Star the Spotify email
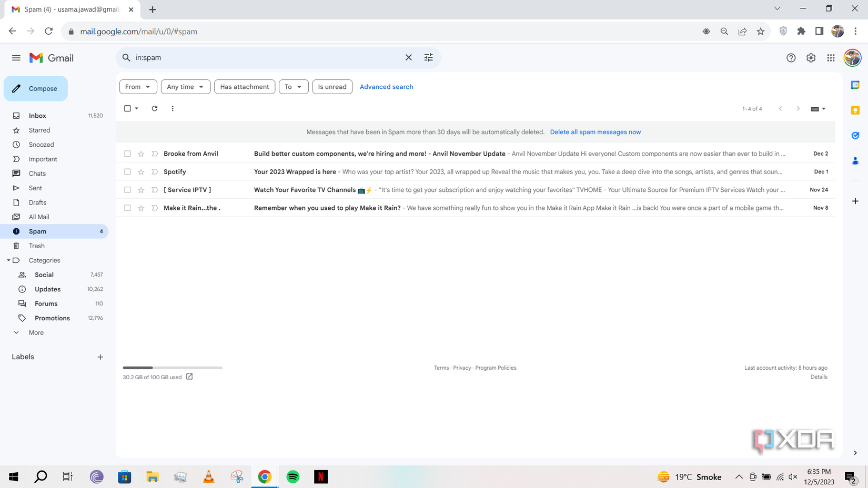The width and height of the screenshot is (868, 488). 141,172
